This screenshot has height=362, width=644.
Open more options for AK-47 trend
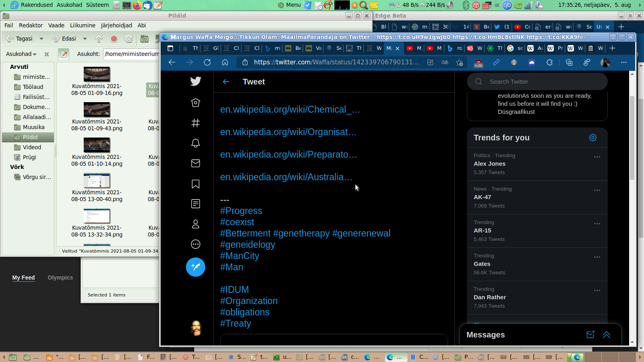pos(597,190)
